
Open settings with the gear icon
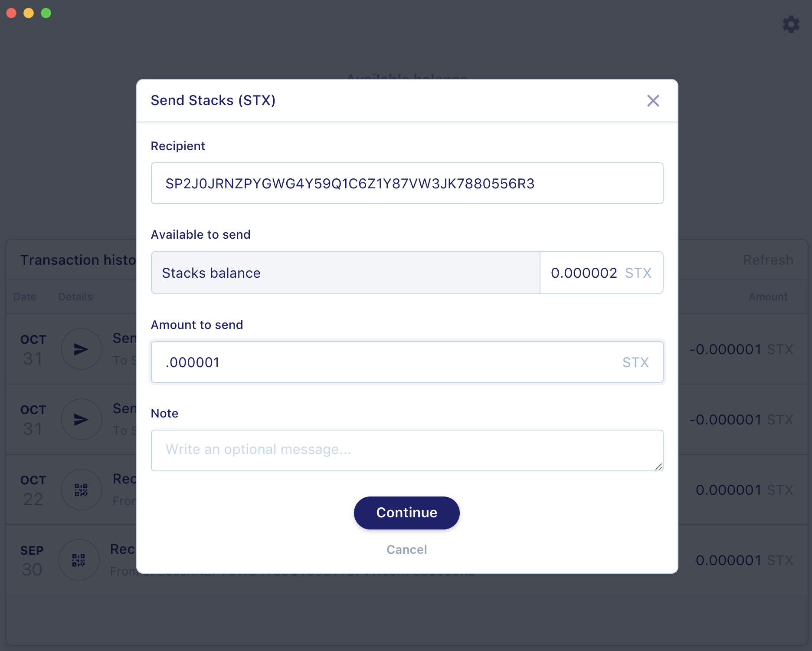tap(791, 24)
